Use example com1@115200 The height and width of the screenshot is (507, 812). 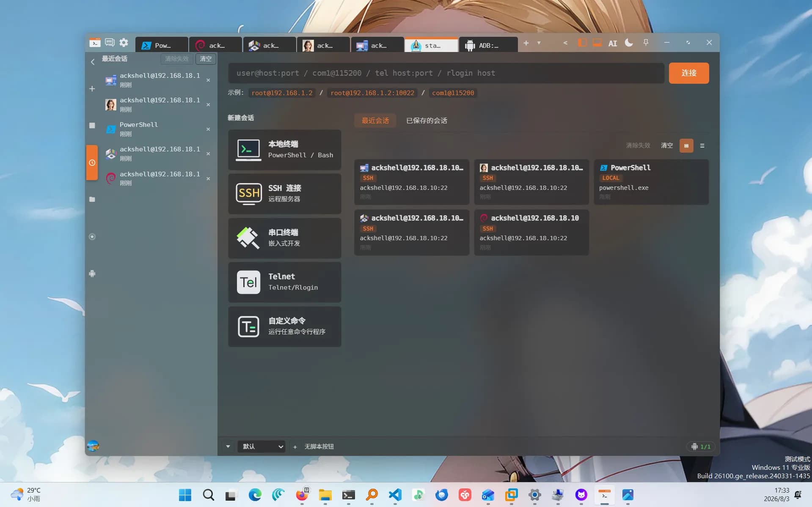pos(453,93)
